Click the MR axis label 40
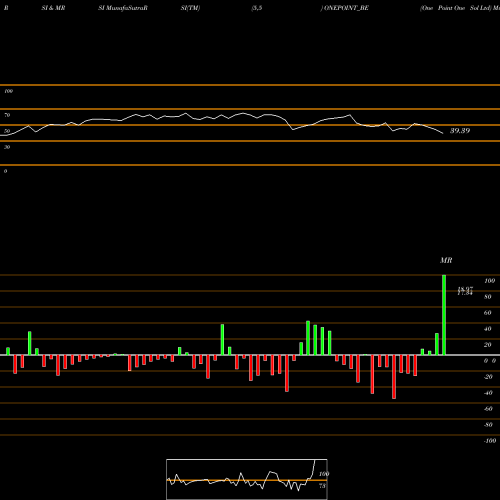This screenshot has height=500, width=500. 488,329
